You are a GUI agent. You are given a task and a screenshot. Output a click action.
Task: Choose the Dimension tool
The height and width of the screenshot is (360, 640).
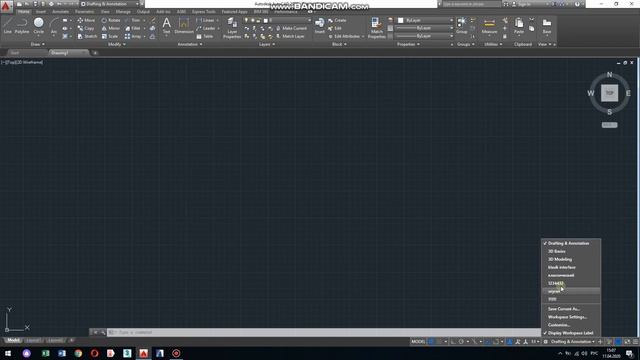[x=184, y=25]
